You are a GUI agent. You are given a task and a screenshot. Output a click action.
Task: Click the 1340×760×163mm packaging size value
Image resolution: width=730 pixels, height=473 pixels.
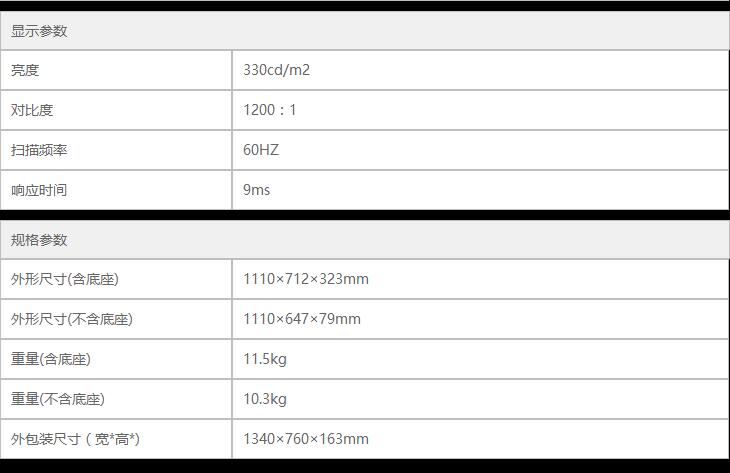click(306, 439)
